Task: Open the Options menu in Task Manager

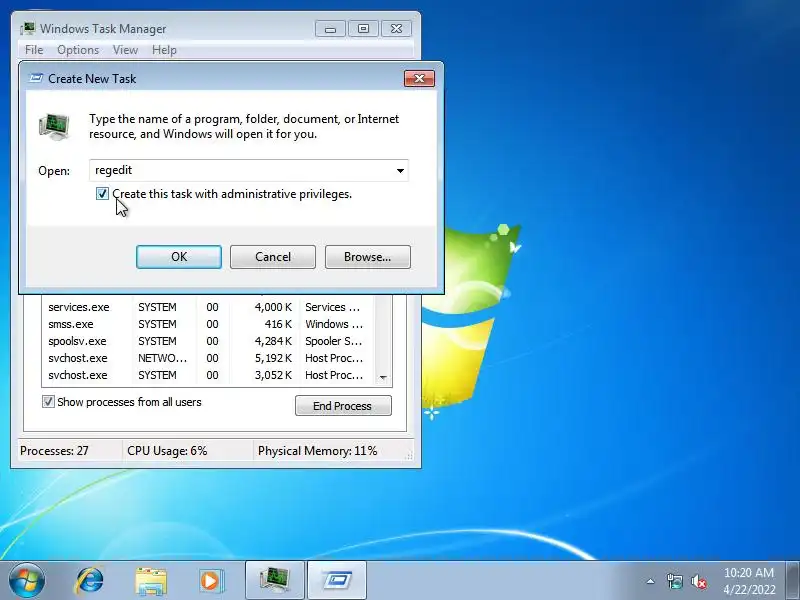Action: click(x=78, y=50)
